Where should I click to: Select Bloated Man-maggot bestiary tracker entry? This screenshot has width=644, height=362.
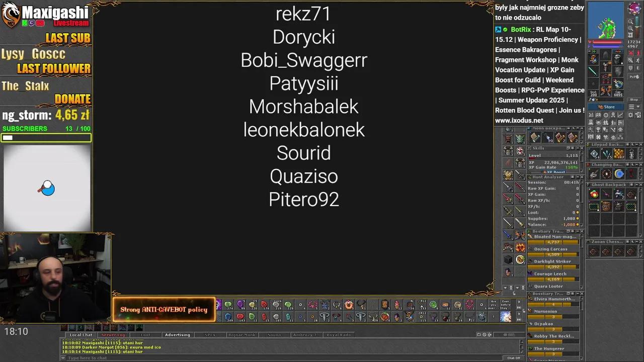553,239
